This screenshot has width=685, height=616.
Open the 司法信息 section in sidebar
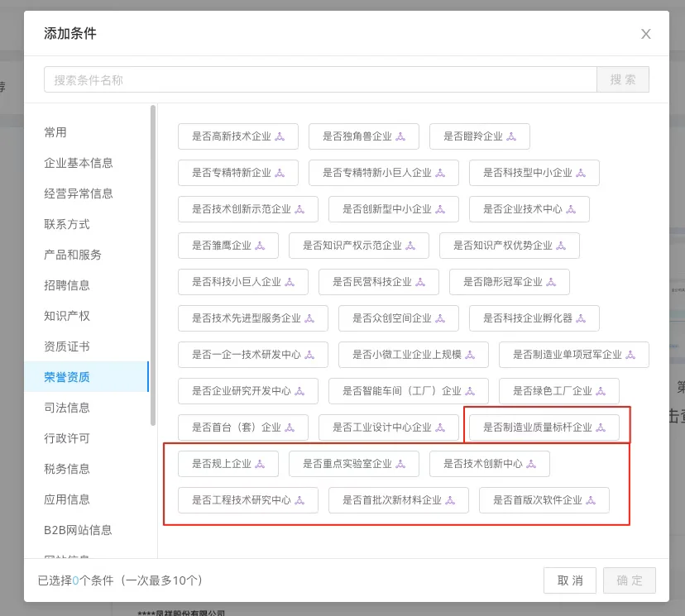(x=66, y=407)
